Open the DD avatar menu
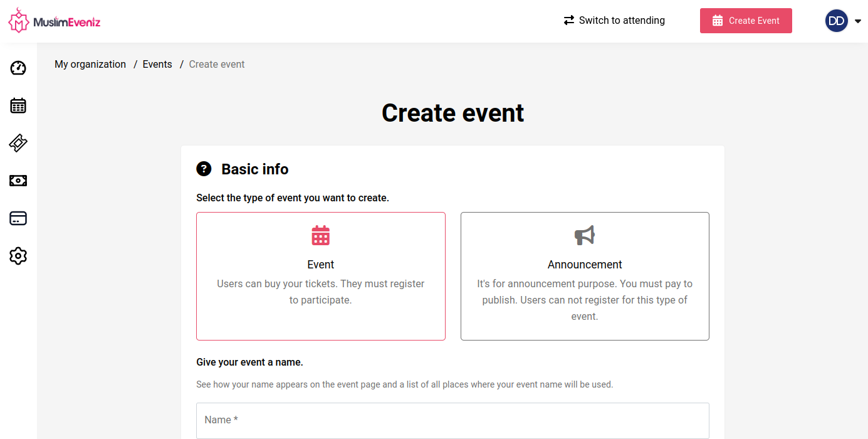This screenshot has width=868, height=439. pos(837,21)
